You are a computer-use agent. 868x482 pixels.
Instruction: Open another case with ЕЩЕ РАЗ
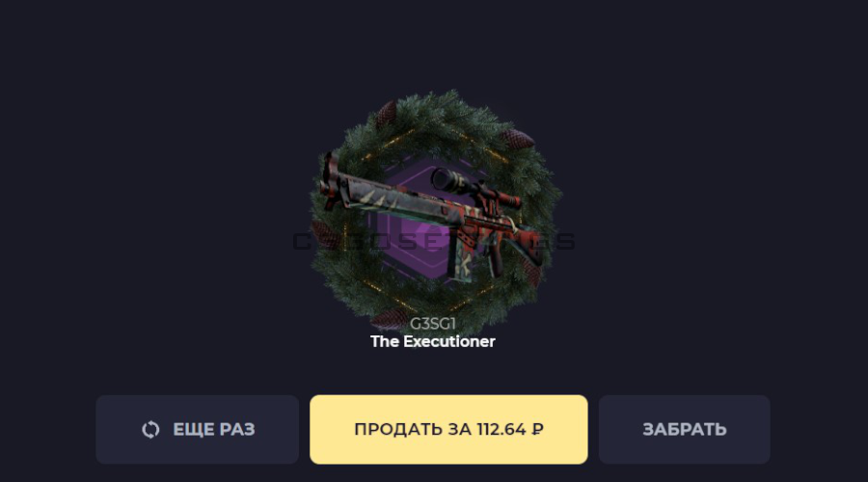coord(197,429)
